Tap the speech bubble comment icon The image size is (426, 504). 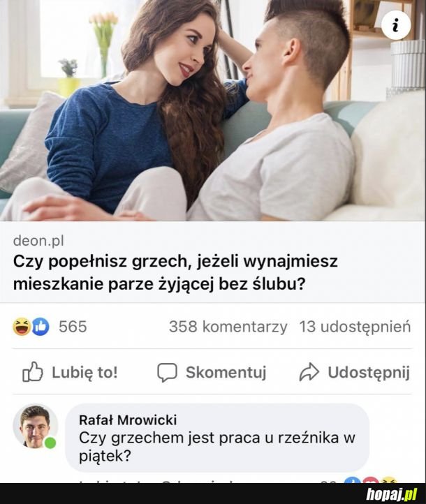tap(167, 372)
